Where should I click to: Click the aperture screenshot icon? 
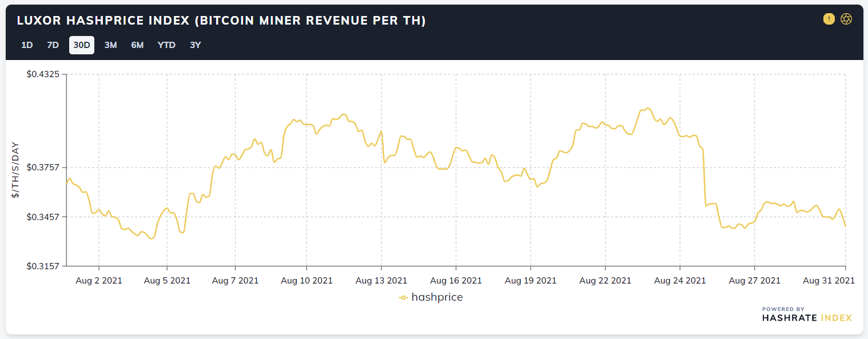pyautogui.click(x=846, y=19)
